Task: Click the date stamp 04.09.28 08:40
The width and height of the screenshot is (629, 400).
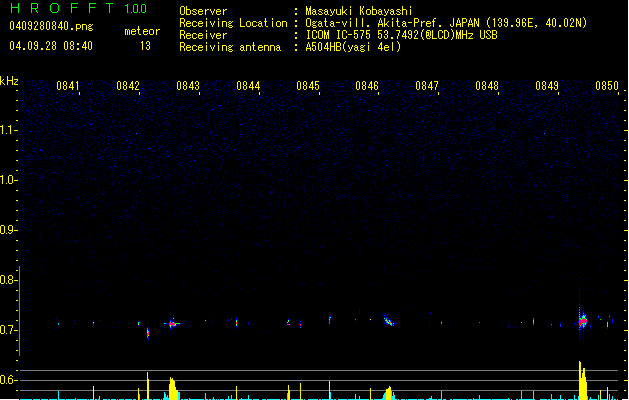Action: click(x=51, y=46)
